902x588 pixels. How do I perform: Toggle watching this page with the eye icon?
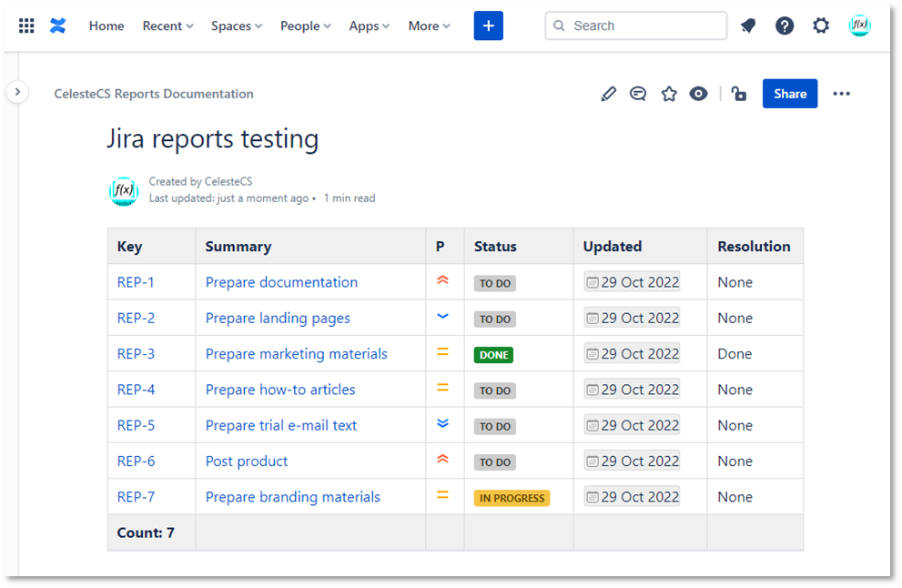[x=698, y=94]
